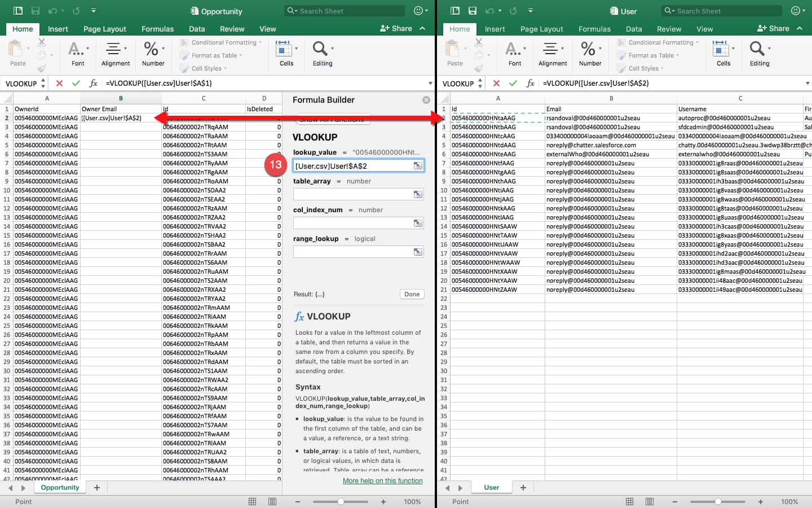Select User sheet tab
The image size is (812, 508).
tap(492, 488)
